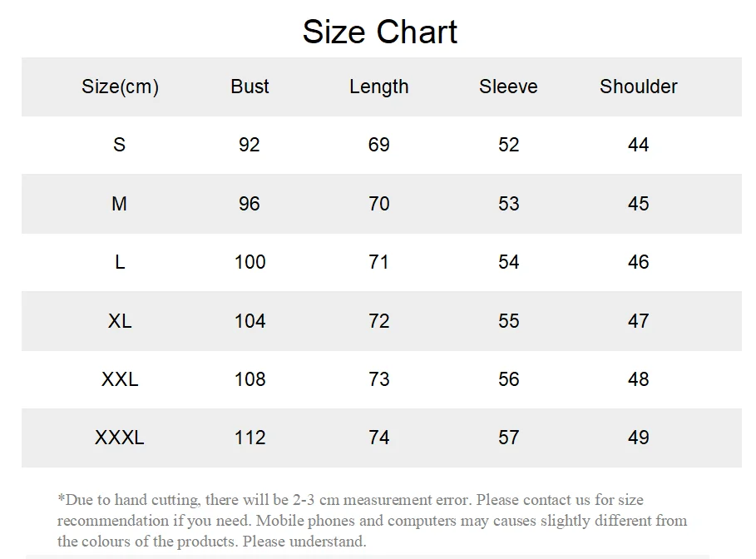Viewport: 756px width, 559px height.
Task: Select the Sleeve column header
Action: click(x=508, y=87)
